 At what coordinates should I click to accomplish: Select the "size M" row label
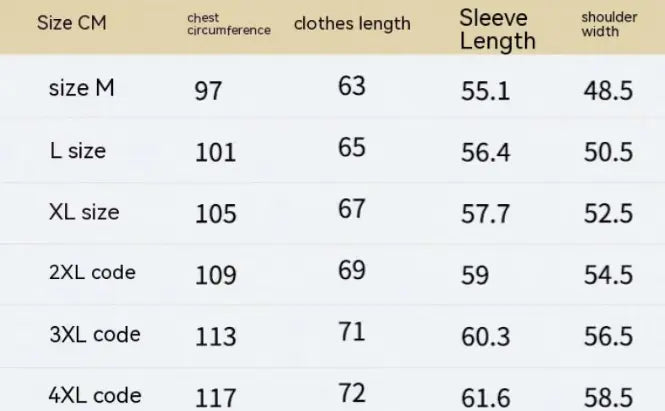point(82,88)
